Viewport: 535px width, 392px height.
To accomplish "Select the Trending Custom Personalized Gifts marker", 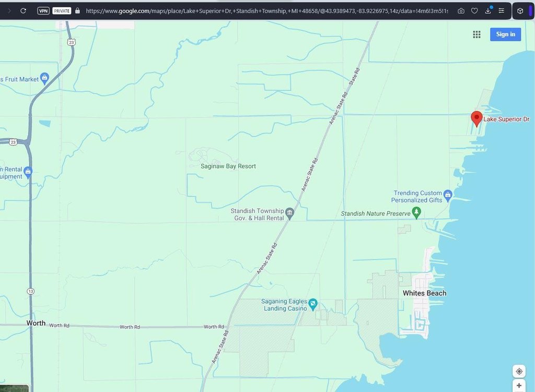I will tap(448, 196).
